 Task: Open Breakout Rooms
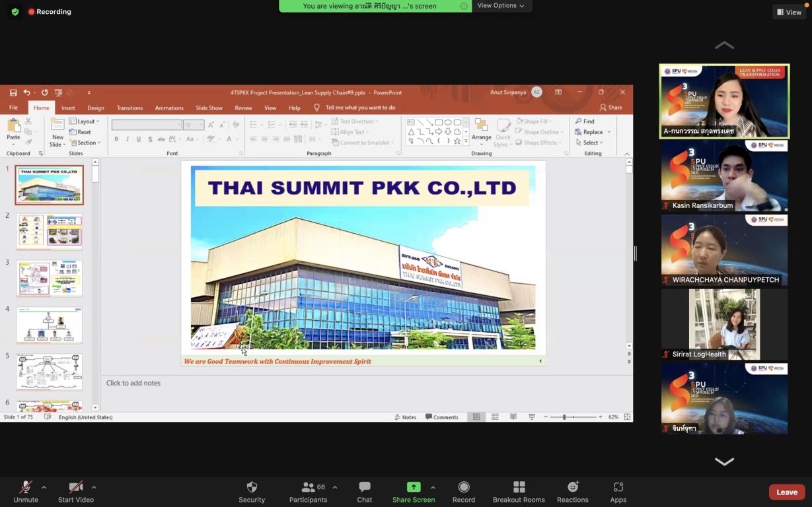coord(519,492)
